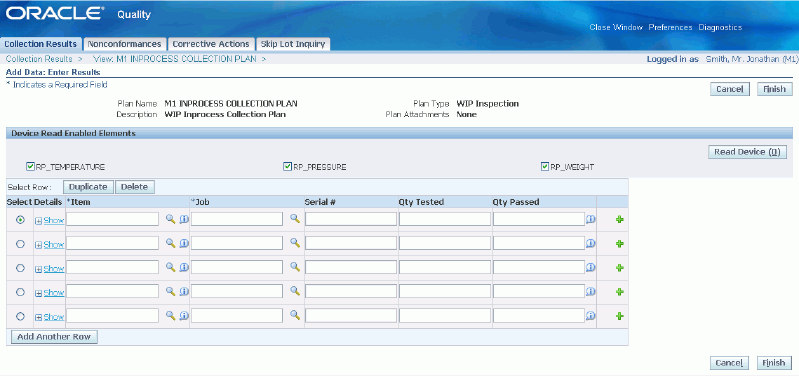Focus Qty Passed field in fifth row
This screenshot has width=799, height=376.
539,315
